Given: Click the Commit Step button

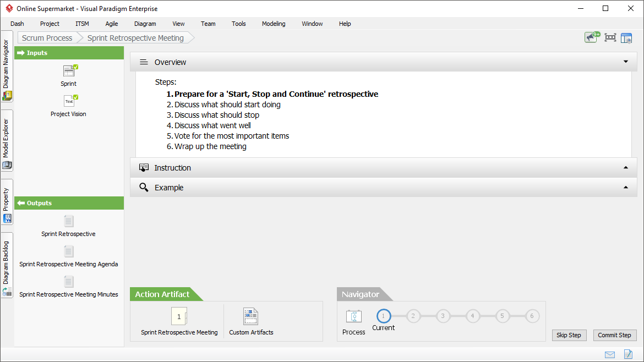Looking at the screenshot, I should (614, 336).
